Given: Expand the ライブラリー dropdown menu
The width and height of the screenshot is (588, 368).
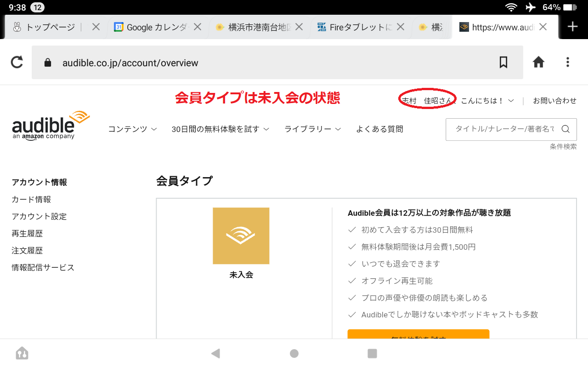Looking at the screenshot, I should [313, 129].
